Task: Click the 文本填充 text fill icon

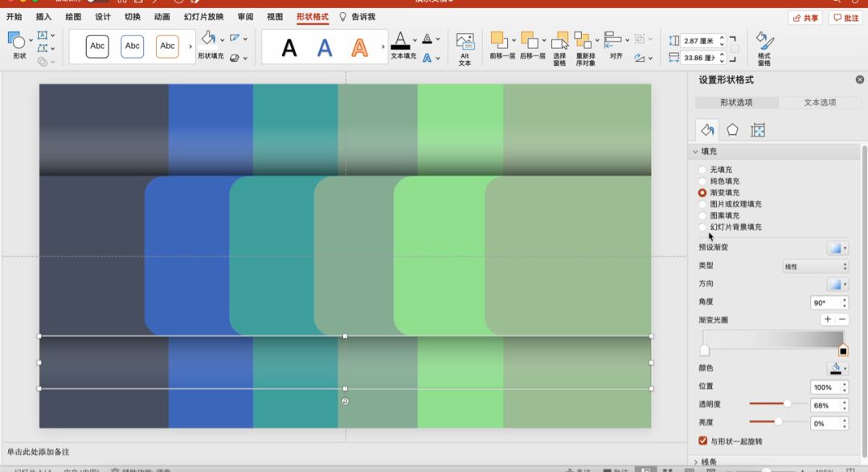Action: click(400, 41)
